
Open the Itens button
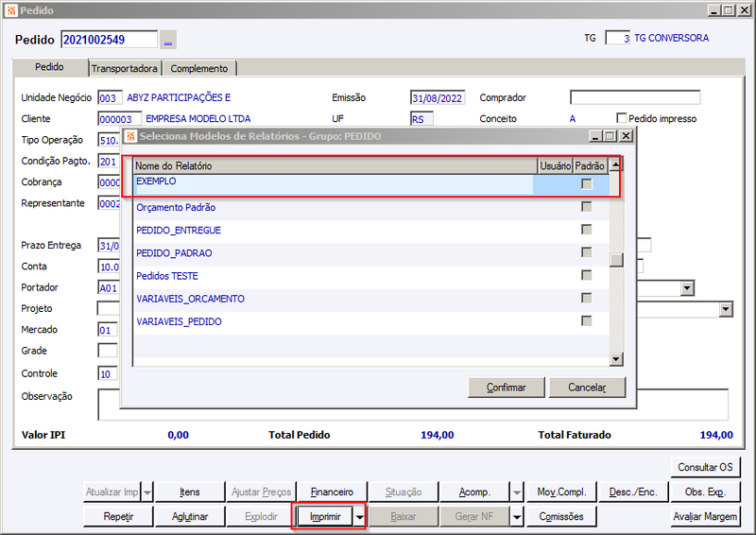190,492
